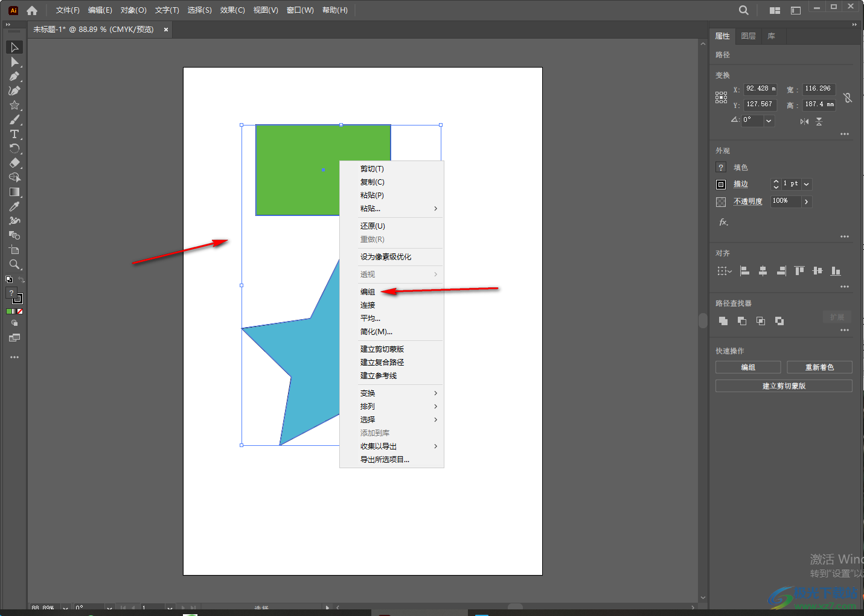Screen dimensions: 864x616
Task: Toggle constrain width and height proportions
Action: [x=848, y=97]
